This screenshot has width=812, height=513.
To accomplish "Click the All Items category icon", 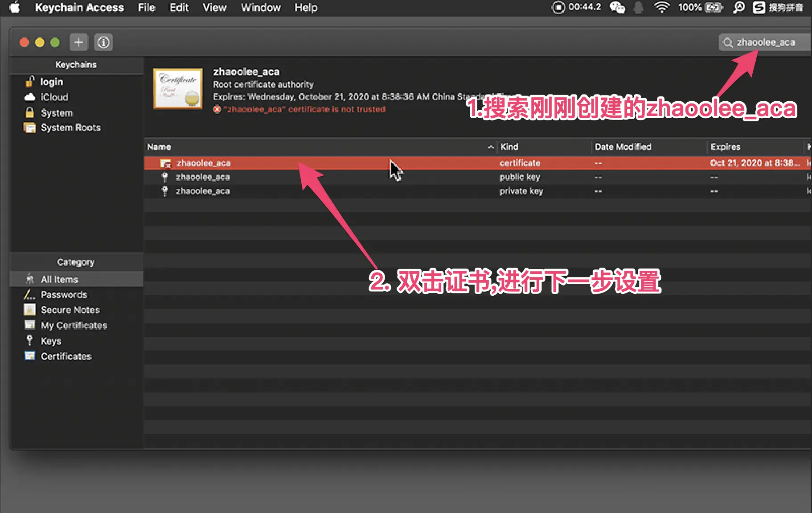I will (x=29, y=279).
